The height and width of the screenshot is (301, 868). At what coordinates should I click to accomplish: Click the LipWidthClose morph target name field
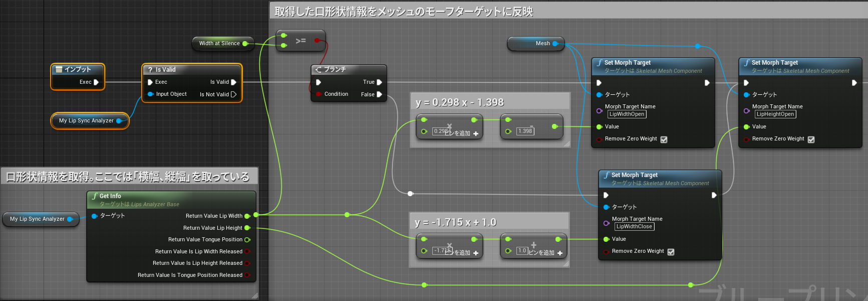pyautogui.click(x=634, y=227)
